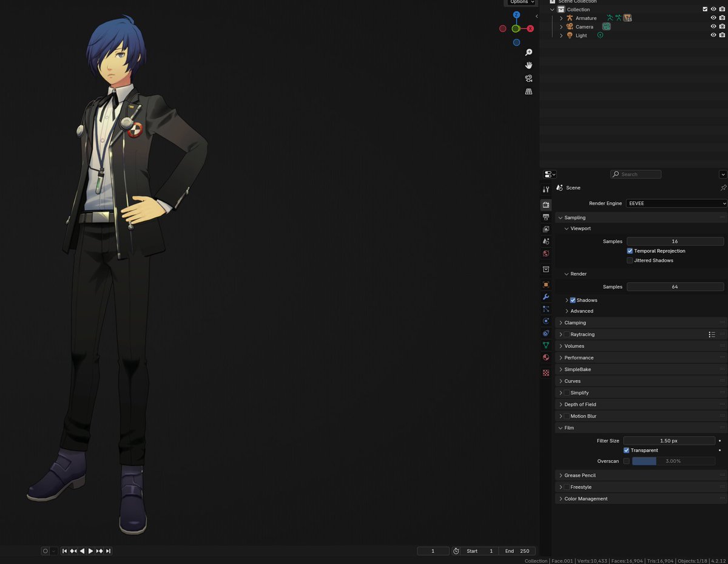Uncheck Transparent film option
This screenshot has width=728, height=564.
pos(626,450)
